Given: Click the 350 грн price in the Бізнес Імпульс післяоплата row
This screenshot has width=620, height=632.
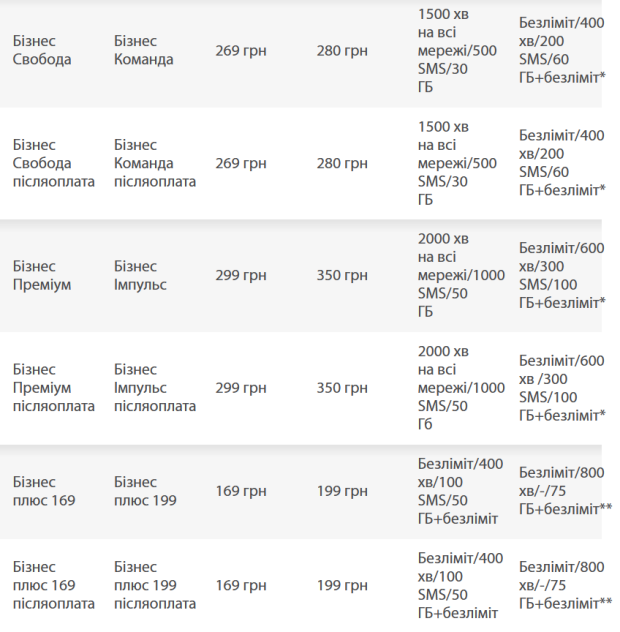Looking at the screenshot, I should point(342,388).
